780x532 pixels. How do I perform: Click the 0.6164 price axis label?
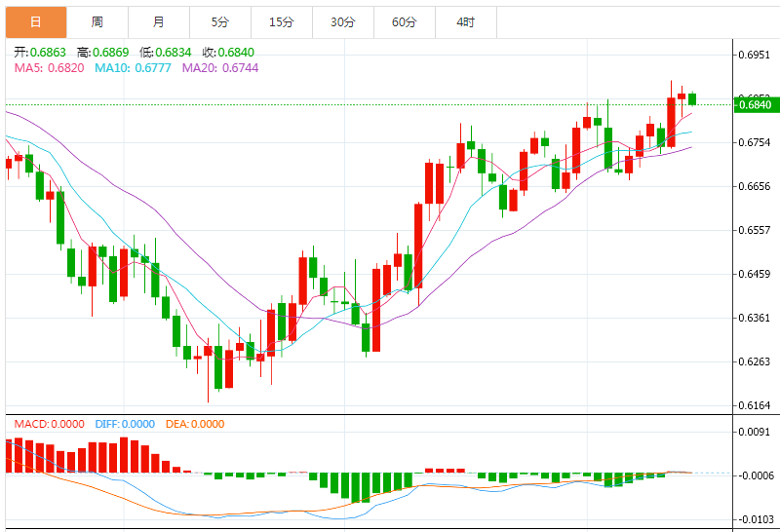754,405
